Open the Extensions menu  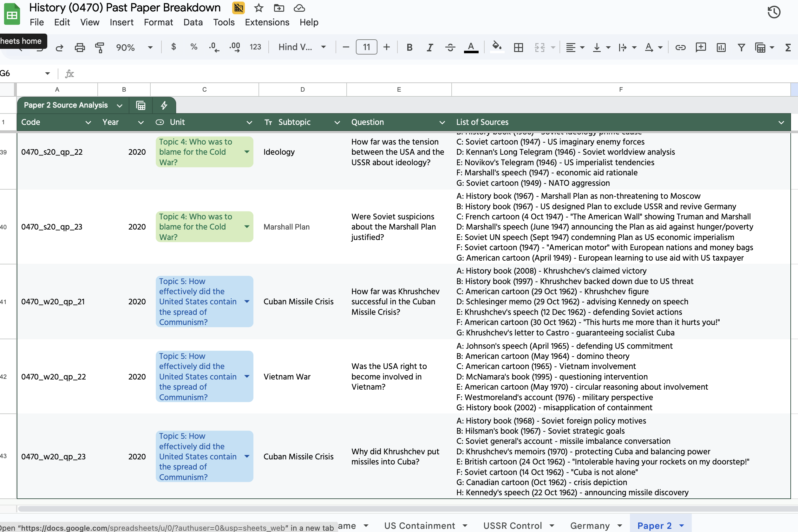(x=267, y=23)
